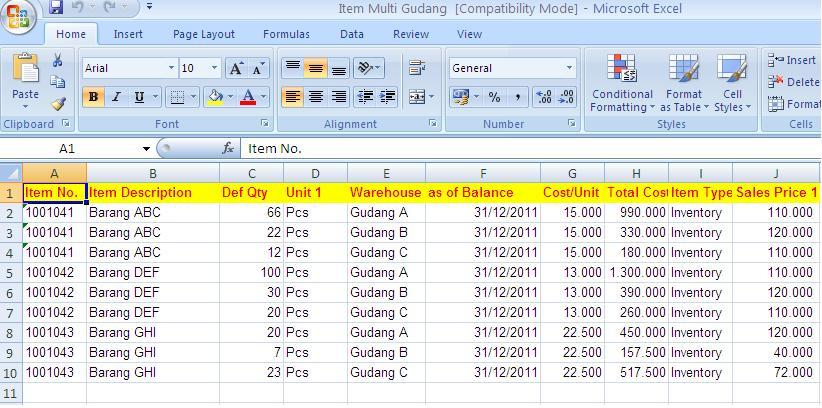Toggle Underline formatting

(x=139, y=97)
